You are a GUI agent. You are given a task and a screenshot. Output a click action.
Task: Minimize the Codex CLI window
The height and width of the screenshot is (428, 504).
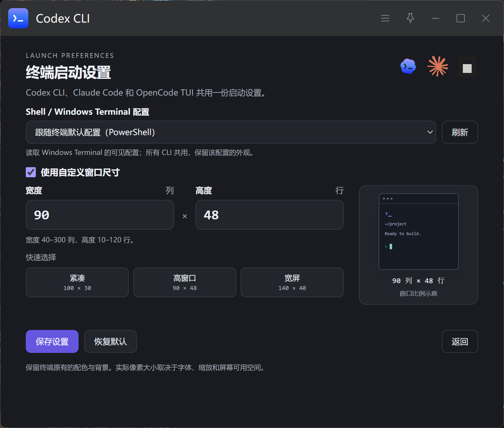tap(436, 18)
